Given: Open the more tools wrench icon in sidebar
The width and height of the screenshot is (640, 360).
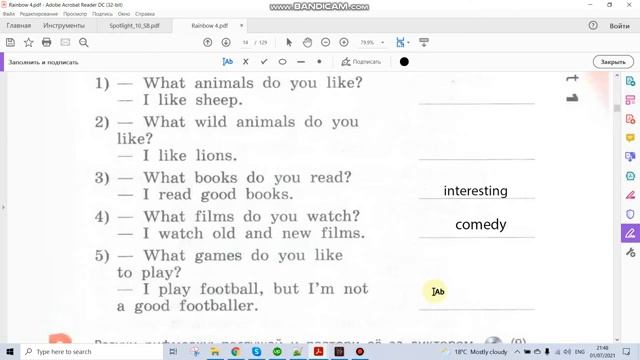Looking at the screenshot, I should pyautogui.click(x=630, y=253).
